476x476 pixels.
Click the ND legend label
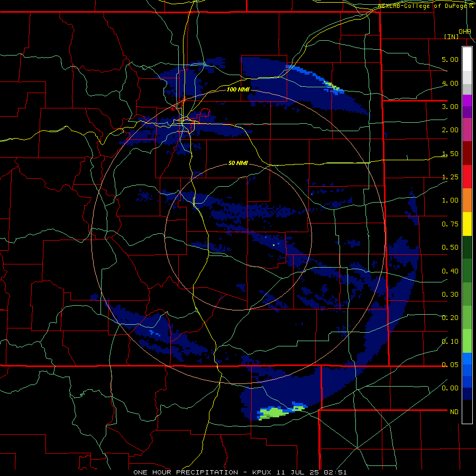coord(454,412)
